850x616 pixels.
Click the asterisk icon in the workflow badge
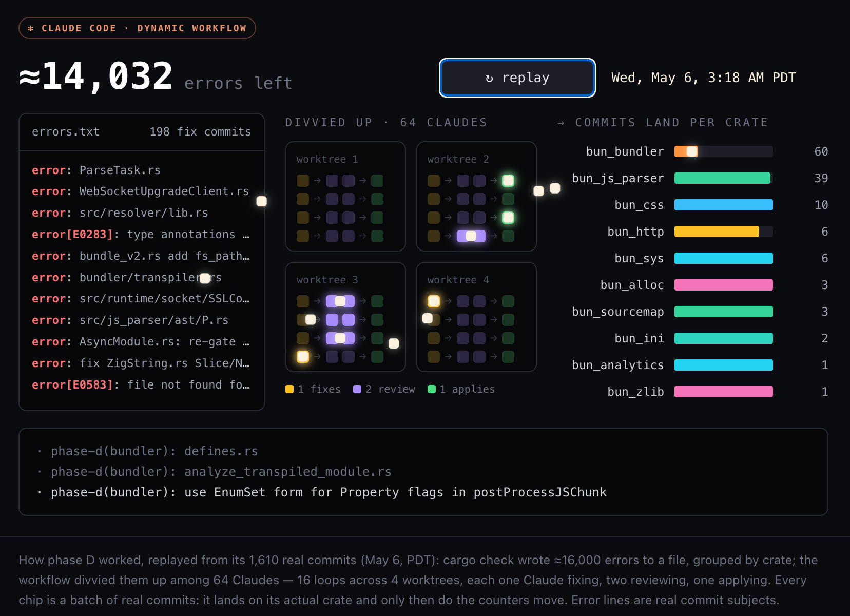pyautogui.click(x=31, y=28)
